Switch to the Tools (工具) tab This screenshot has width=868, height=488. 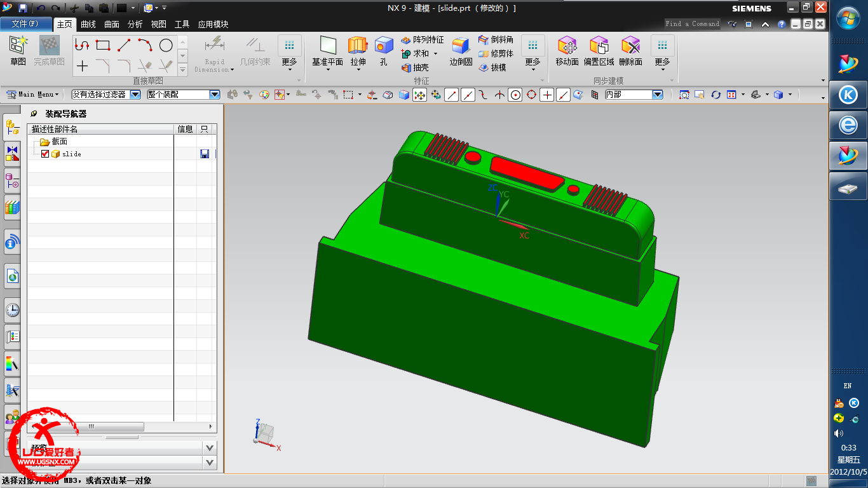point(182,24)
